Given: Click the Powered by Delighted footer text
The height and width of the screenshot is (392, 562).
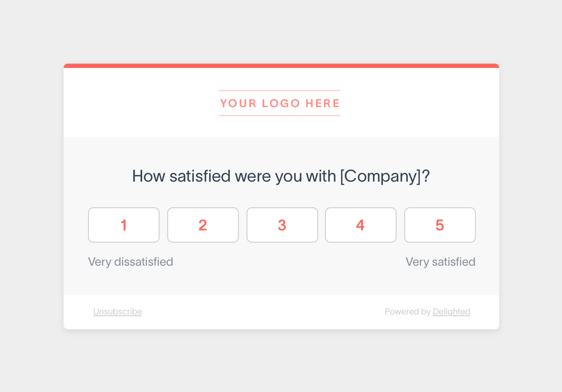Looking at the screenshot, I should coord(427,311).
